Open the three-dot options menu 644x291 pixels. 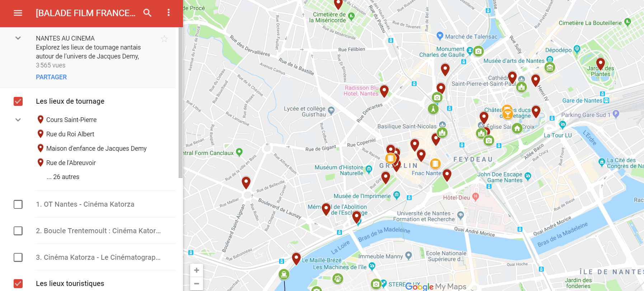point(169,13)
